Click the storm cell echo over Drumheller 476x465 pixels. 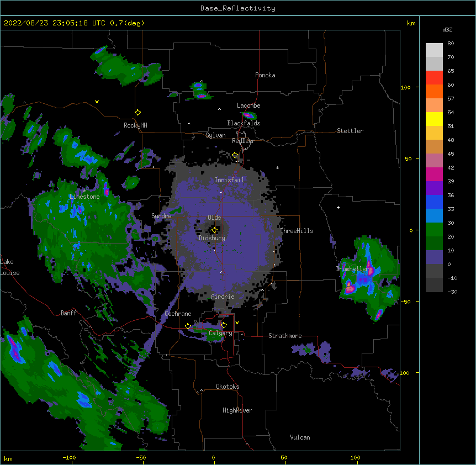369,278
